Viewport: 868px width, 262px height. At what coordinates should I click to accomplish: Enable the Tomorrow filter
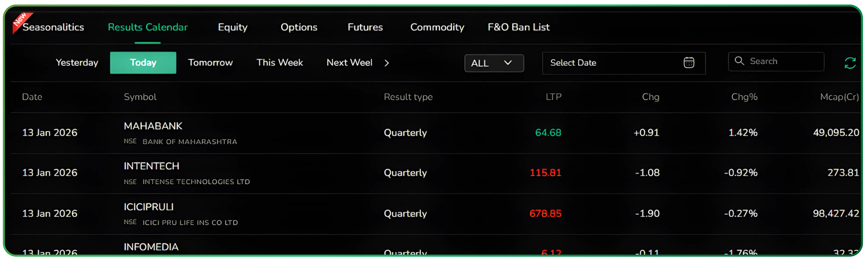pyautogui.click(x=210, y=63)
